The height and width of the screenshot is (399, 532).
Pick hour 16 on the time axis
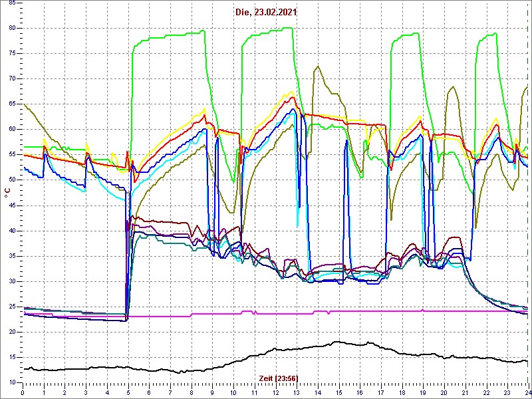pos(360,392)
